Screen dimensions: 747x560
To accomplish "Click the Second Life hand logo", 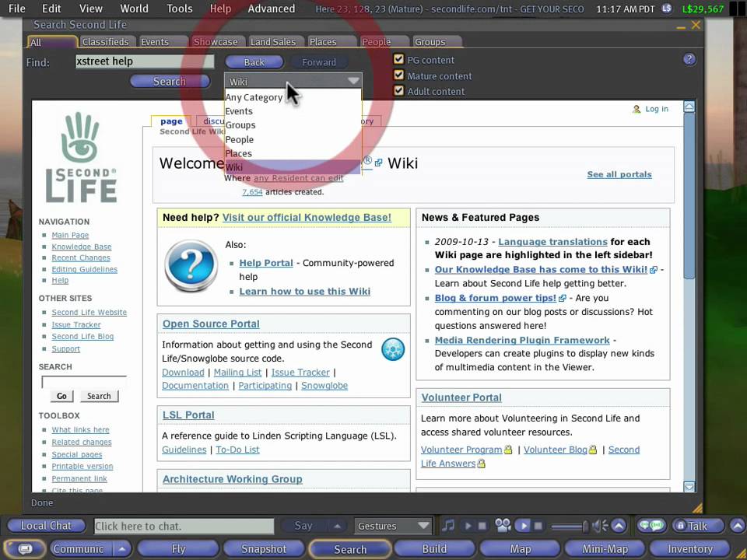I will 81,137.
